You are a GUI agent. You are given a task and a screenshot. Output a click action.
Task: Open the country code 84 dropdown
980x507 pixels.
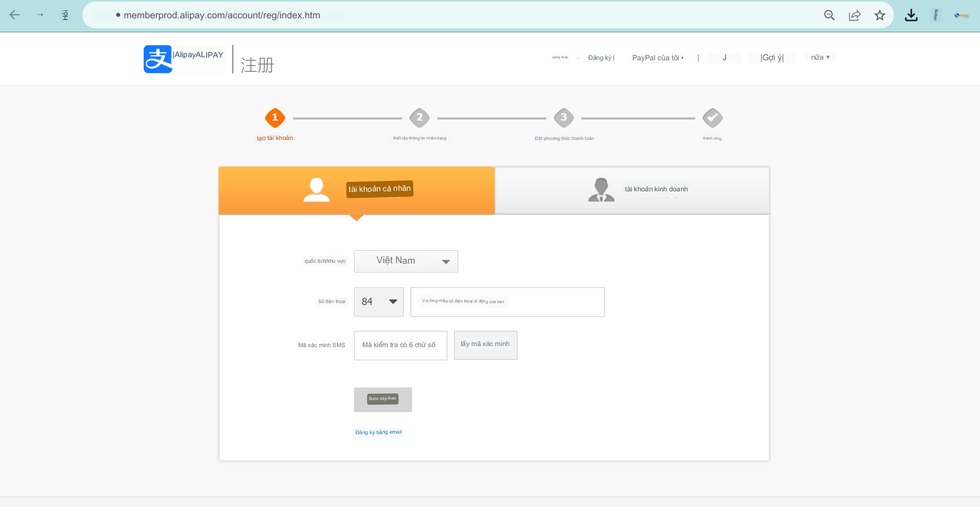click(379, 302)
